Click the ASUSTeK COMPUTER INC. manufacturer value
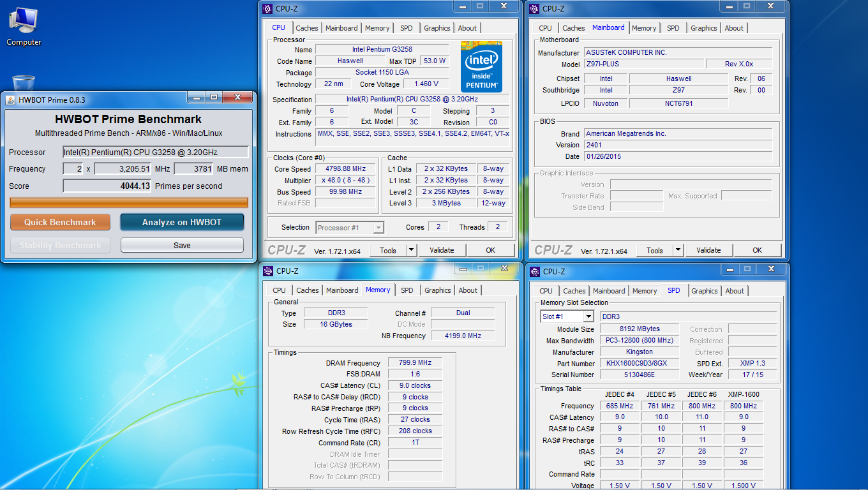Viewport: 868px width, 490px height. 678,52
